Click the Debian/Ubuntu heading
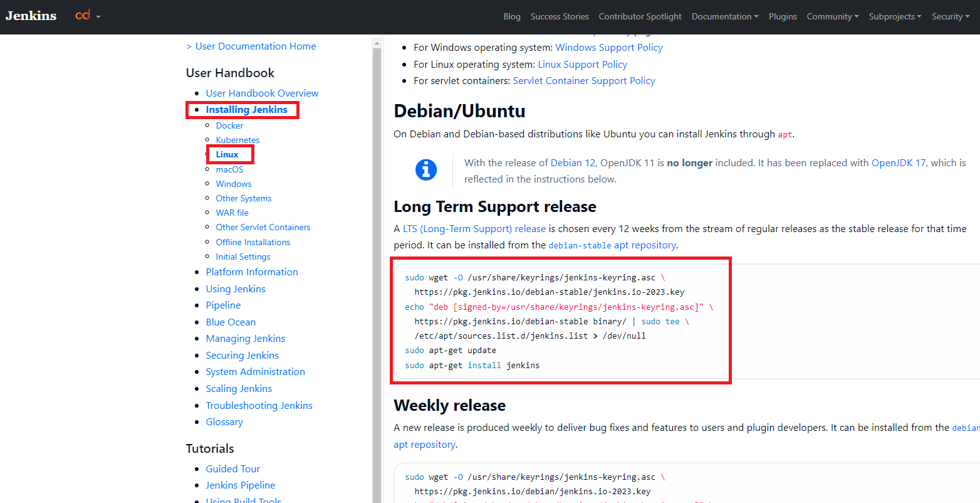This screenshot has width=980, height=503. [459, 111]
